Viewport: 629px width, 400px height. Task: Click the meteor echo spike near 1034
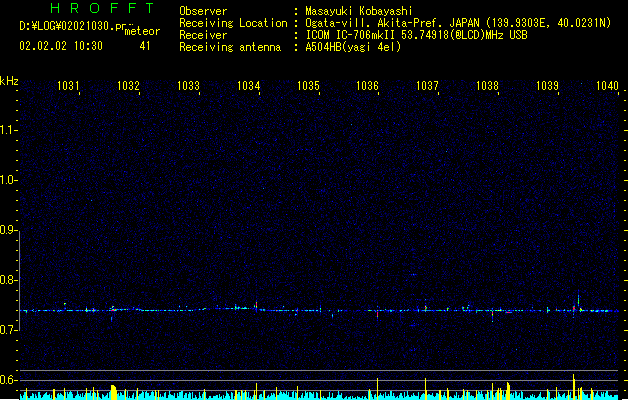256,307
